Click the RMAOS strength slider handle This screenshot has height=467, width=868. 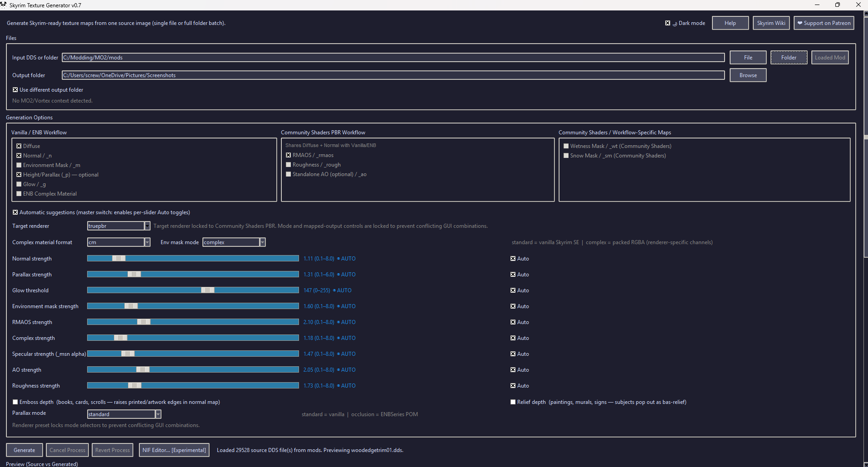[x=144, y=322]
